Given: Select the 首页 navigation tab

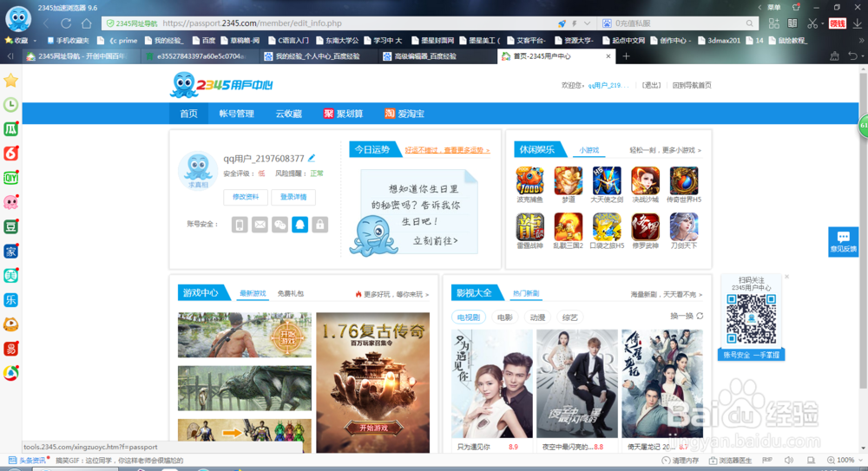Looking at the screenshot, I should click(x=188, y=114).
